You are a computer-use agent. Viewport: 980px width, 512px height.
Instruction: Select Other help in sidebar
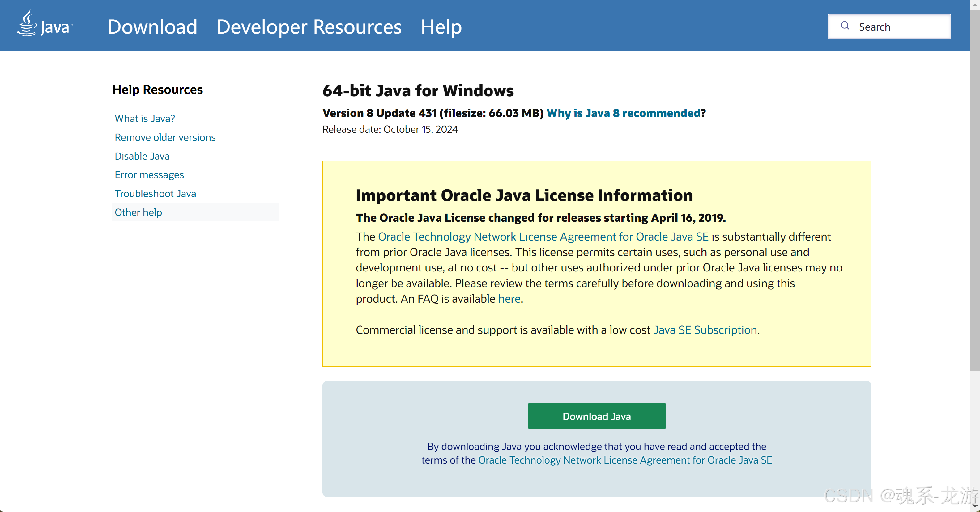click(138, 212)
